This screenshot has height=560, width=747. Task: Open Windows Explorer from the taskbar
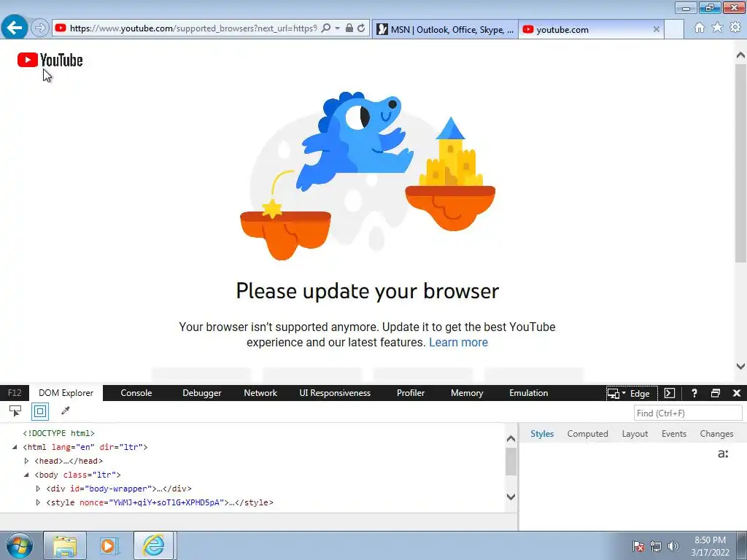pos(65,545)
